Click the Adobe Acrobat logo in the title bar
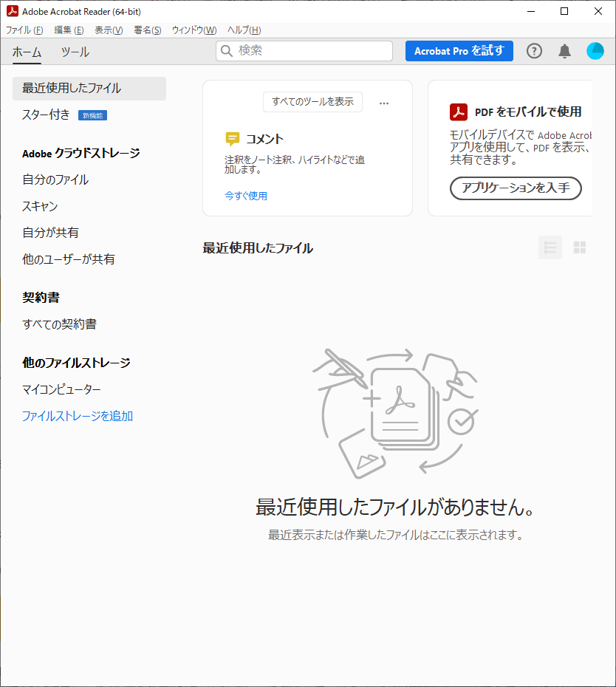 (x=13, y=11)
